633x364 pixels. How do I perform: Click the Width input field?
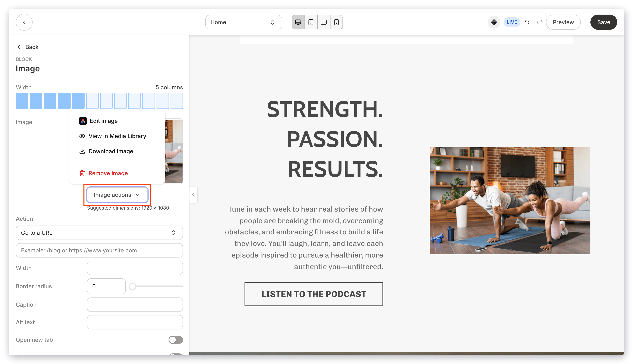coord(135,268)
